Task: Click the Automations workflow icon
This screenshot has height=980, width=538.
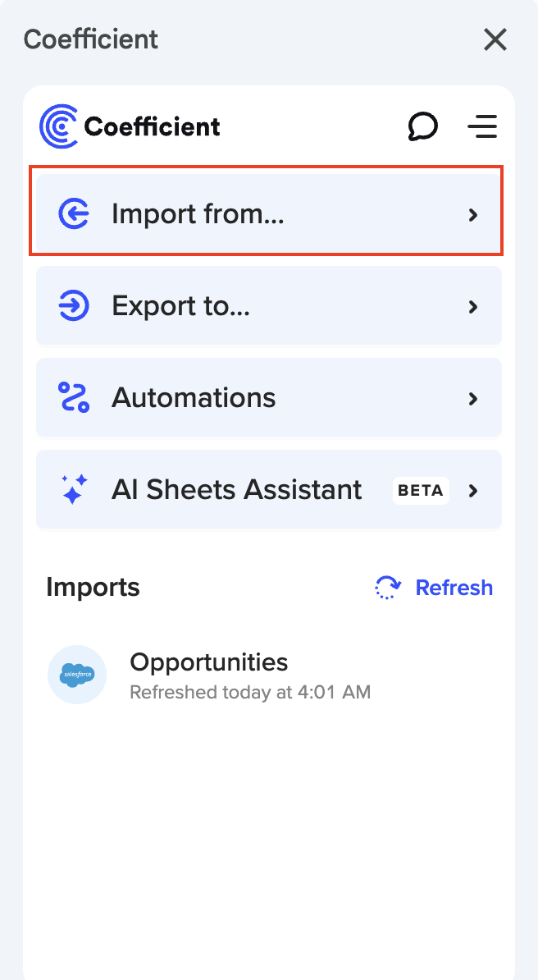Action: pos(74,398)
